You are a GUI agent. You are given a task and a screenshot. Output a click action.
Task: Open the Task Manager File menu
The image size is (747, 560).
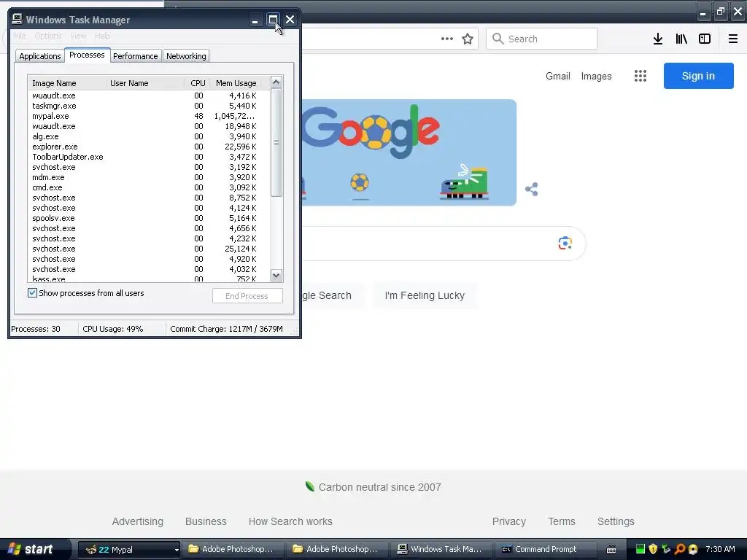pyautogui.click(x=20, y=36)
